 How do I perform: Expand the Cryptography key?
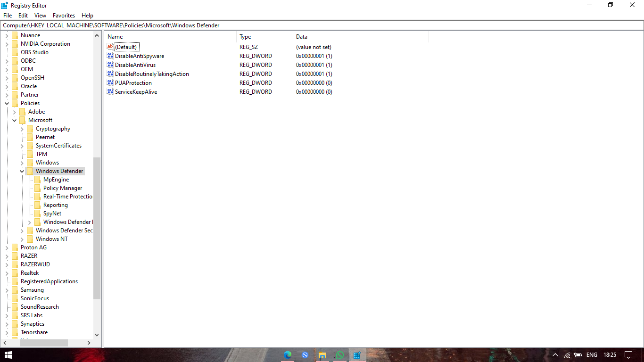tap(22, 129)
